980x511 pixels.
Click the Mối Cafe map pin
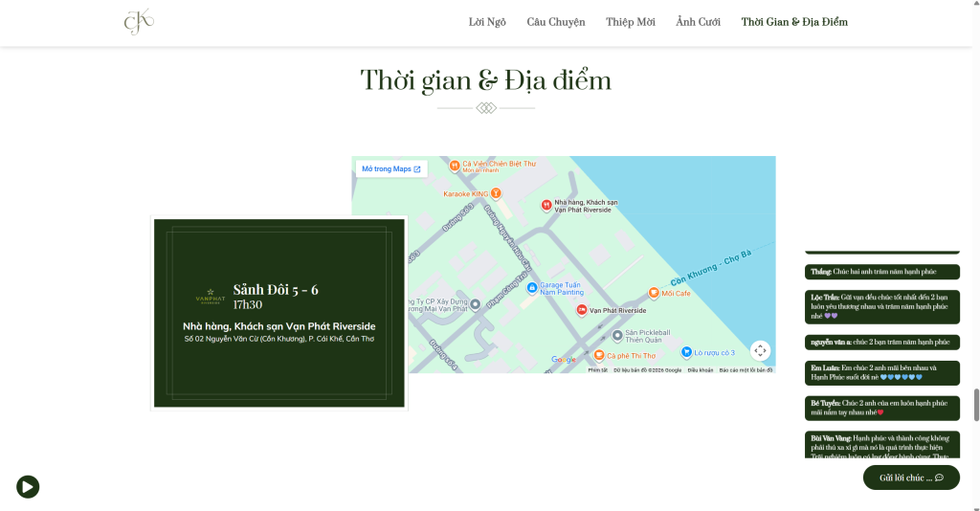[x=654, y=293]
